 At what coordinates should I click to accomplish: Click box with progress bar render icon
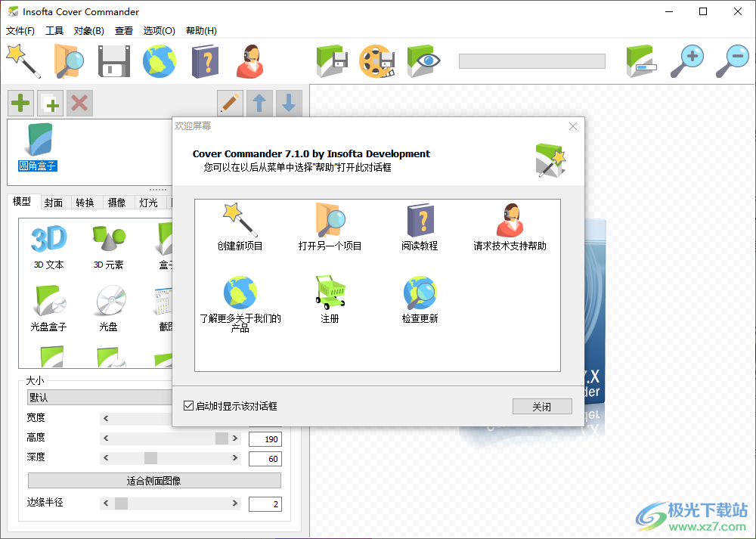[641, 61]
